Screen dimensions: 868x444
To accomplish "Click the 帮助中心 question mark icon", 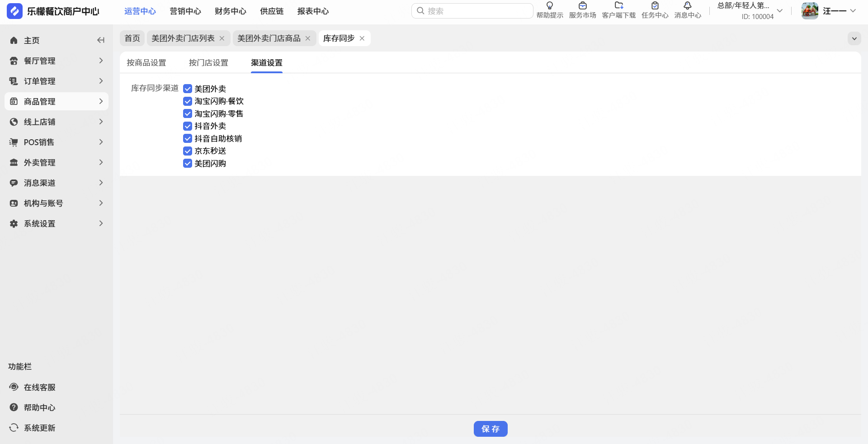I will tap(14, 407).
